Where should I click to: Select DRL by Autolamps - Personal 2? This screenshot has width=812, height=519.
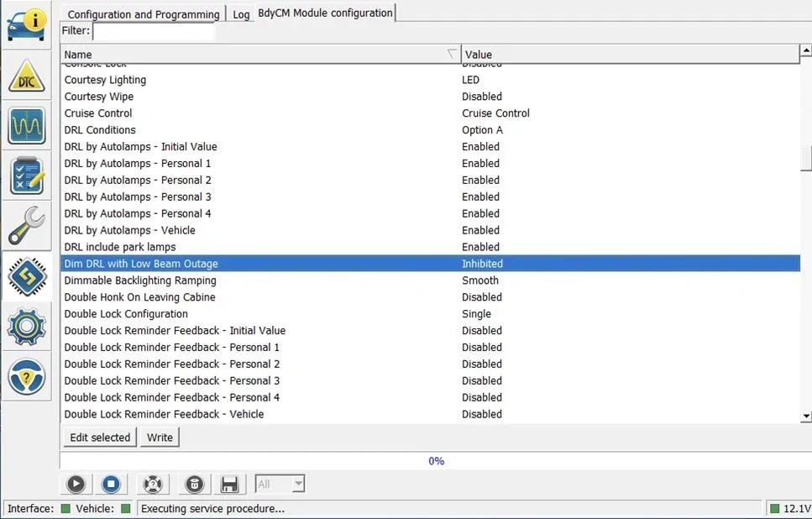pos(430,180)
